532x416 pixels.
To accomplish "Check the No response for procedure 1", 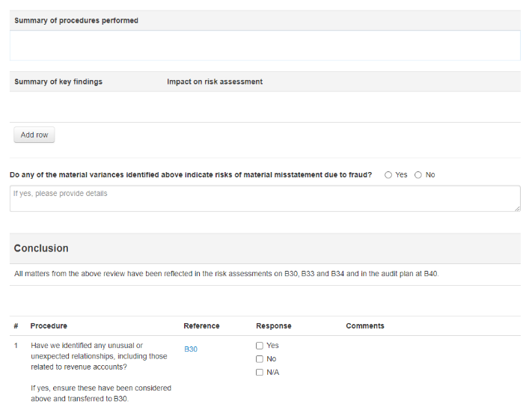I will pyautogui.click(x=260, y=359).
